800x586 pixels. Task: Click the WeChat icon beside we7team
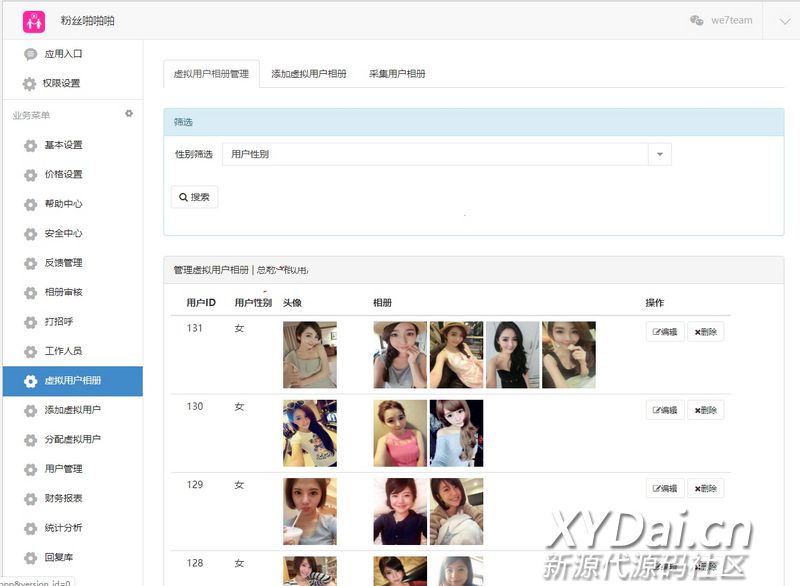click(697, 20)
